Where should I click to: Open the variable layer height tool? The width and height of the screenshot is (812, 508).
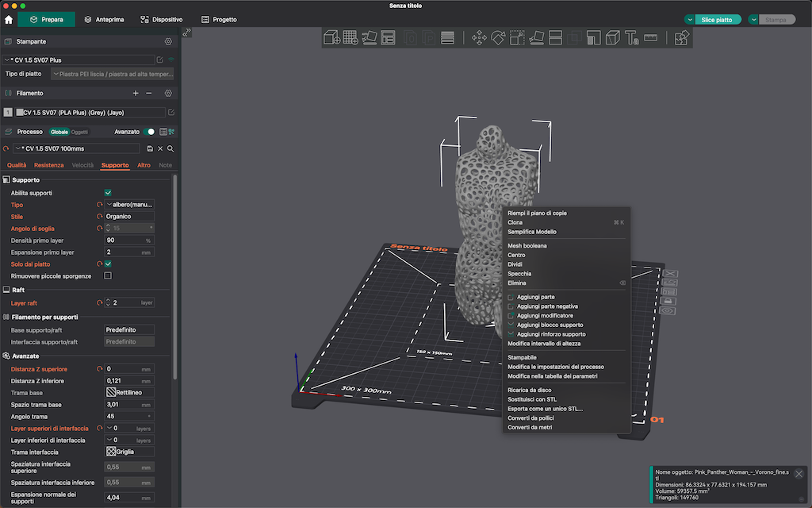[x=447, y=38]
